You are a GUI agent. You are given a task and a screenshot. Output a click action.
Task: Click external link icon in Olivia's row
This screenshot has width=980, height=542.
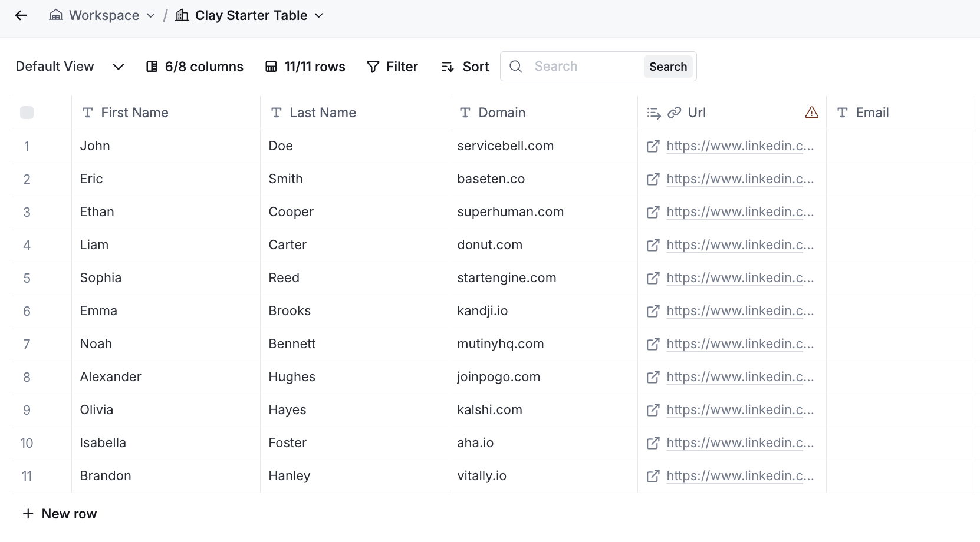pos(653,410)
